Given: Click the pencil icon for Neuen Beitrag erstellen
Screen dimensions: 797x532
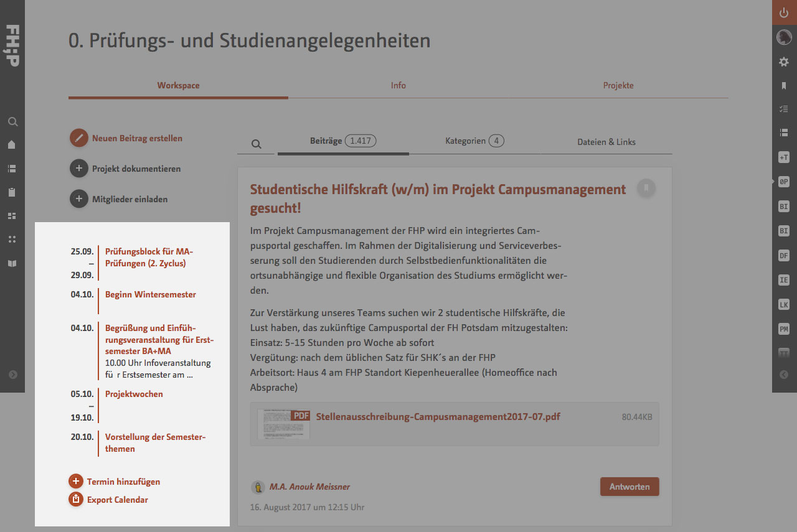Looking at the screenshot, I should 78,138.
